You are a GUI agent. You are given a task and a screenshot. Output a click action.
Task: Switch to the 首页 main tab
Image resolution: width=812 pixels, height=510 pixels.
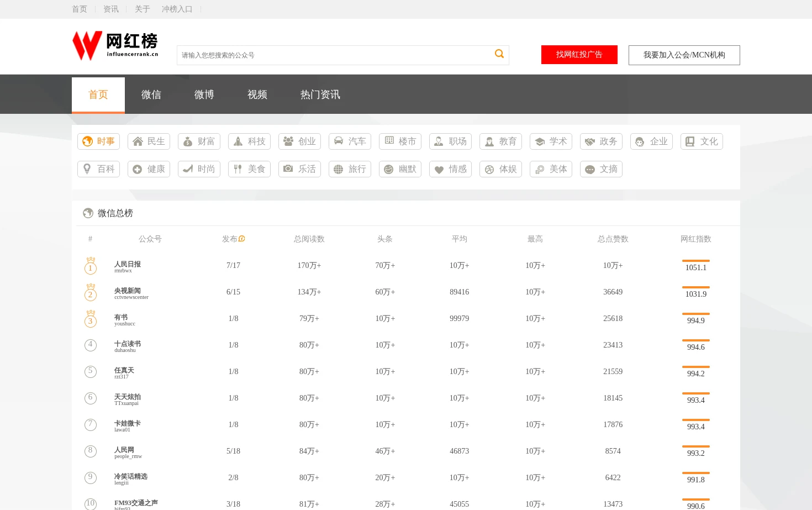coord(98,95)
